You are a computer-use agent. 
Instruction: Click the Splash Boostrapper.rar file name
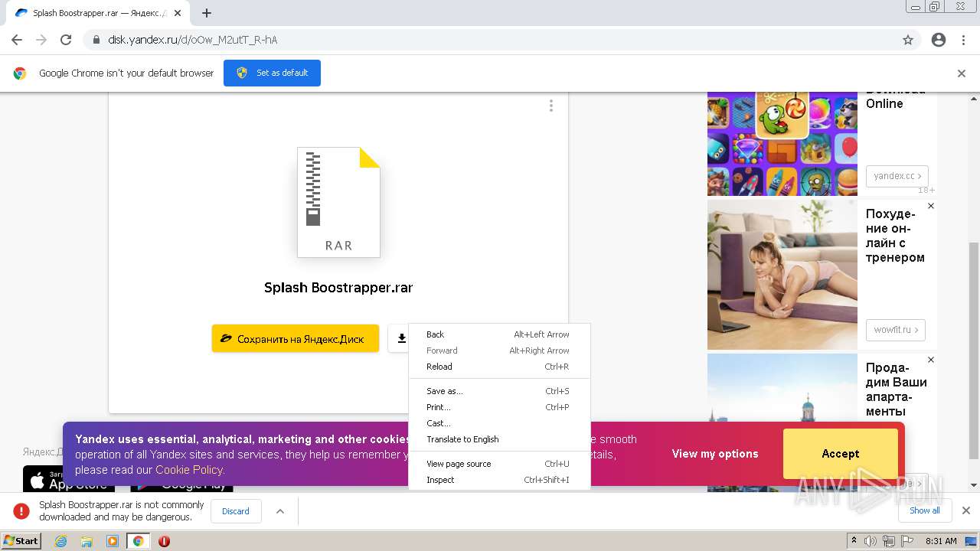338,288
